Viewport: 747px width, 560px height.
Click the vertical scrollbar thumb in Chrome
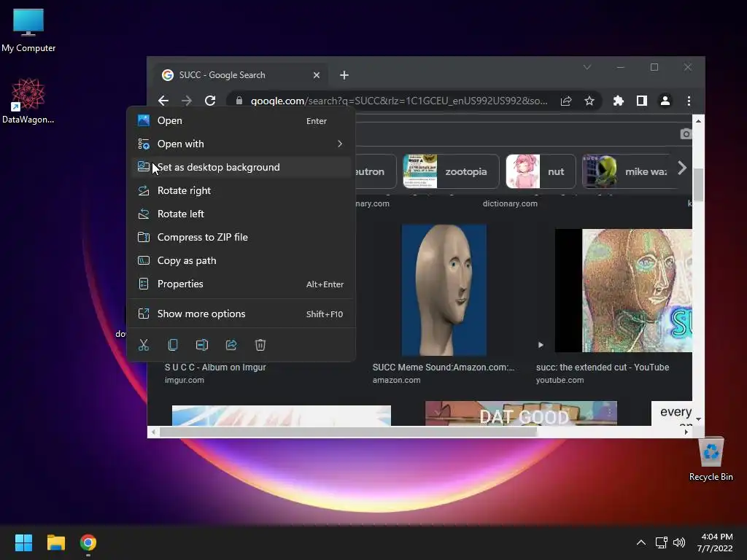(x=698, y=184)
